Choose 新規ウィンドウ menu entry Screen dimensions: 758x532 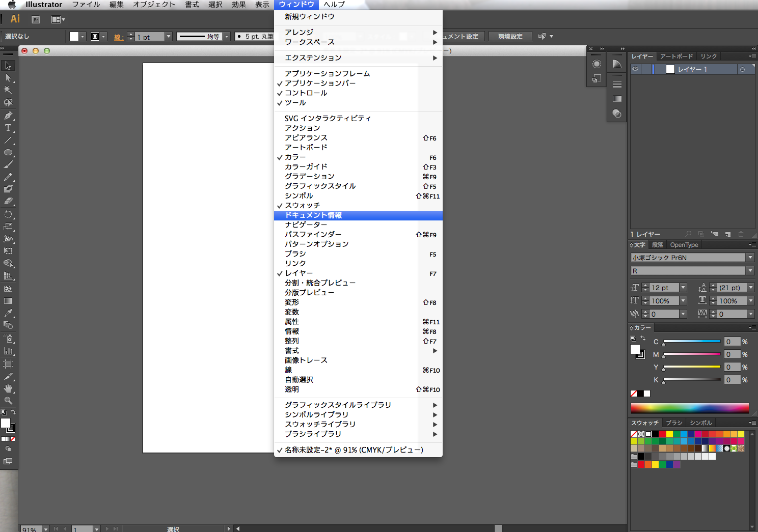(x=358, y=16)
